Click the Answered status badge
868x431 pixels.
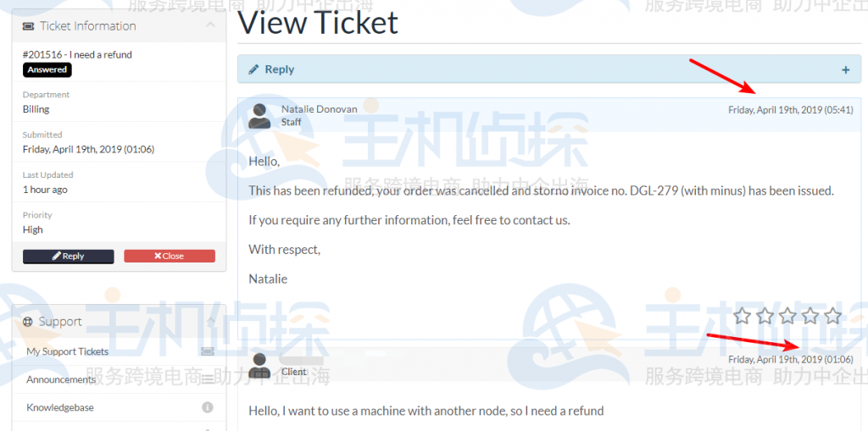coord(47,69)
